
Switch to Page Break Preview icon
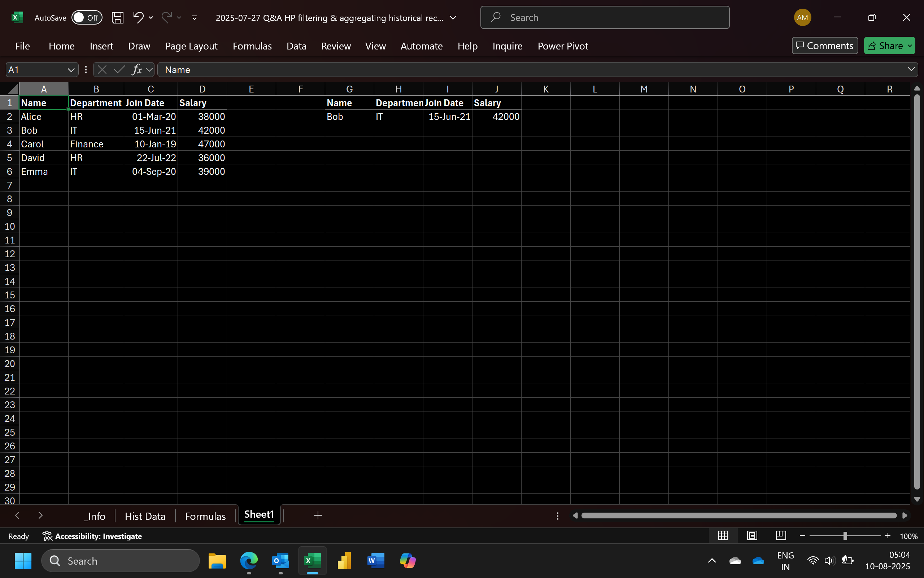point(781,536)
